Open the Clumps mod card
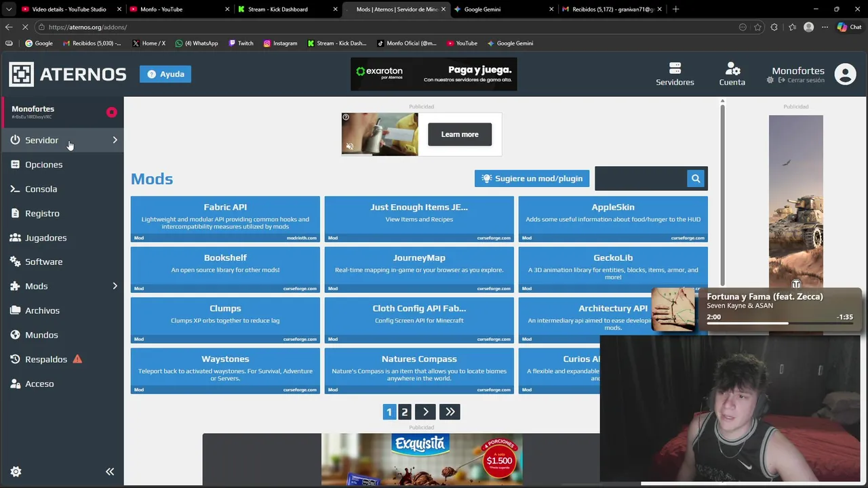 225,321
